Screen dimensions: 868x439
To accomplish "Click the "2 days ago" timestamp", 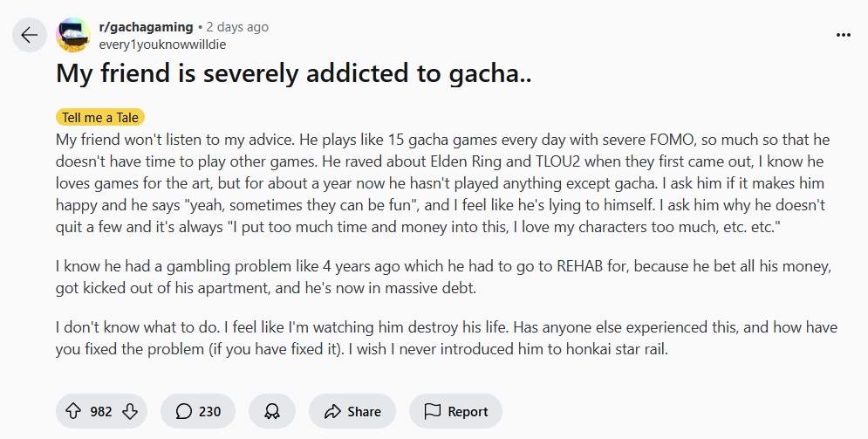I will tap(237, 27).
